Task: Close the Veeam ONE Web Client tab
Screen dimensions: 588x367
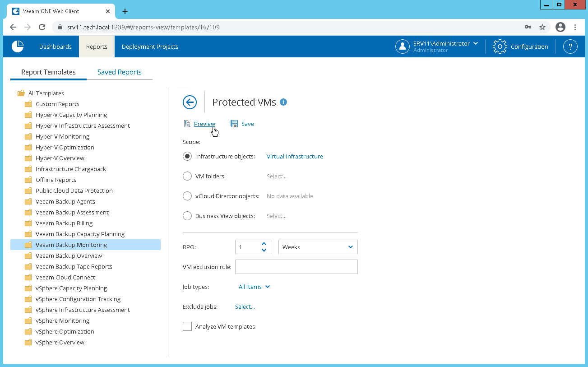Action: (x=108, y=11)
